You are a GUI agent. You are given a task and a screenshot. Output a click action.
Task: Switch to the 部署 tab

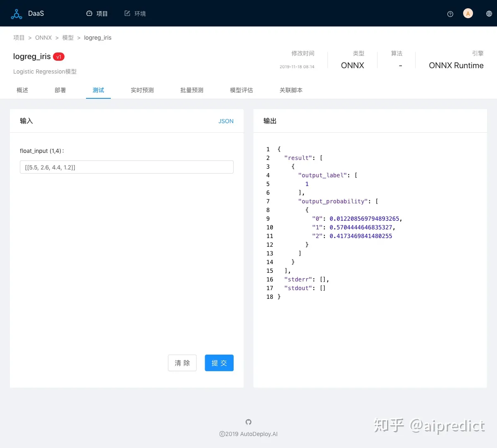pyautogui.click(x=60, y=90)
